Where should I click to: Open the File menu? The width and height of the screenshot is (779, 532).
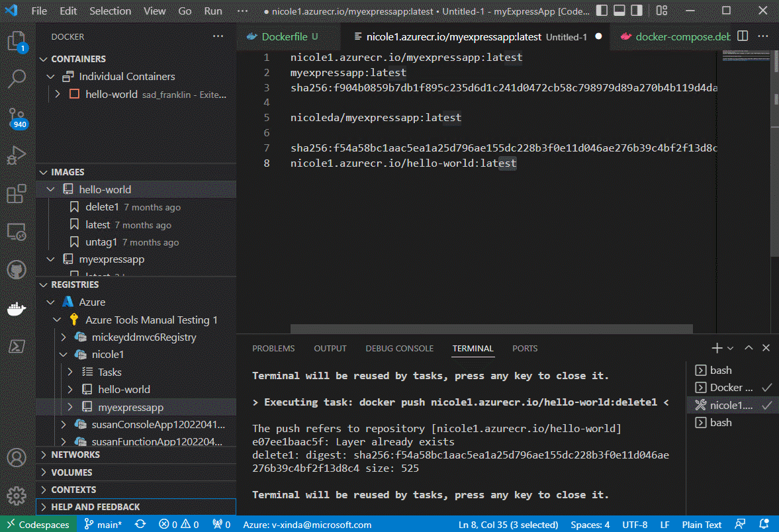click(x=39, y=11)
